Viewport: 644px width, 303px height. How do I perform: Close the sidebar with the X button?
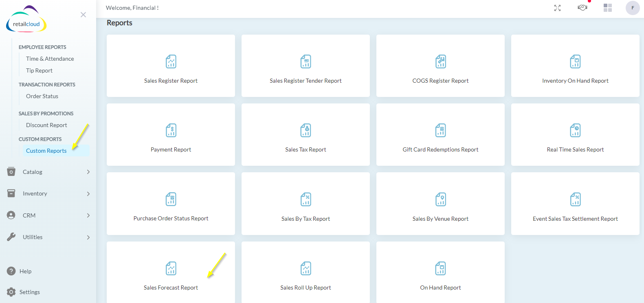83,15
